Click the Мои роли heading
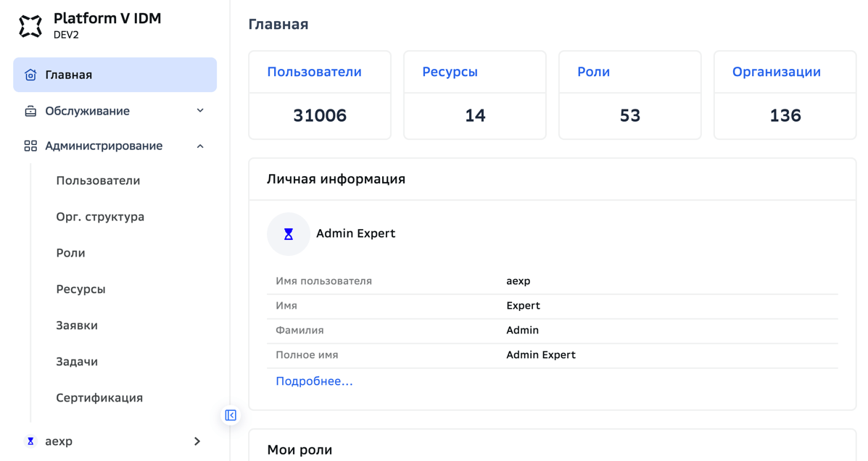 299,450
